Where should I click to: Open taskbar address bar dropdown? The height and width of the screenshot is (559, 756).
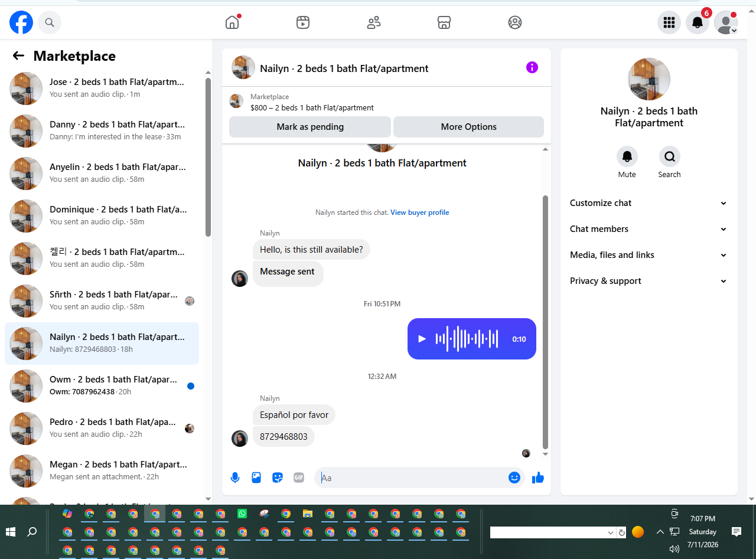point(611,532)
